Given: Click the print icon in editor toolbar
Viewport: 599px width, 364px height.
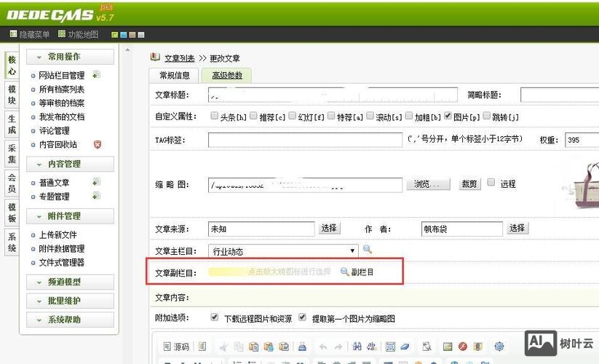Looking at the screenshot, I should 302,347.
